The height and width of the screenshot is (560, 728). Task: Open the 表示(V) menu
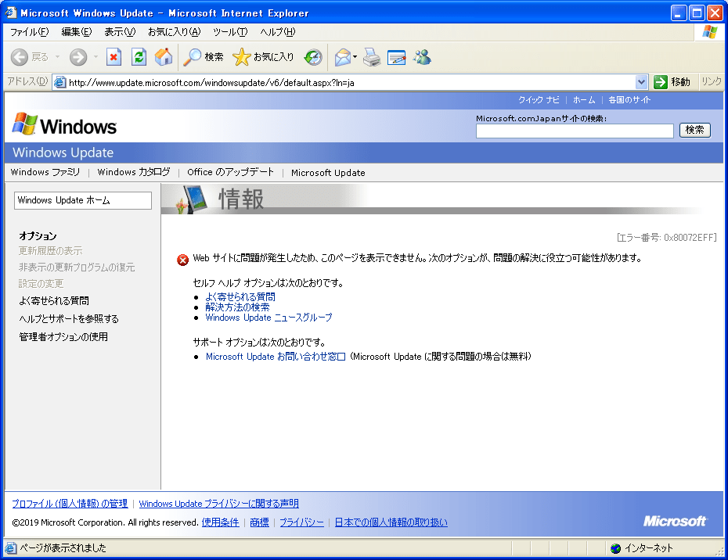coord(120,32)
